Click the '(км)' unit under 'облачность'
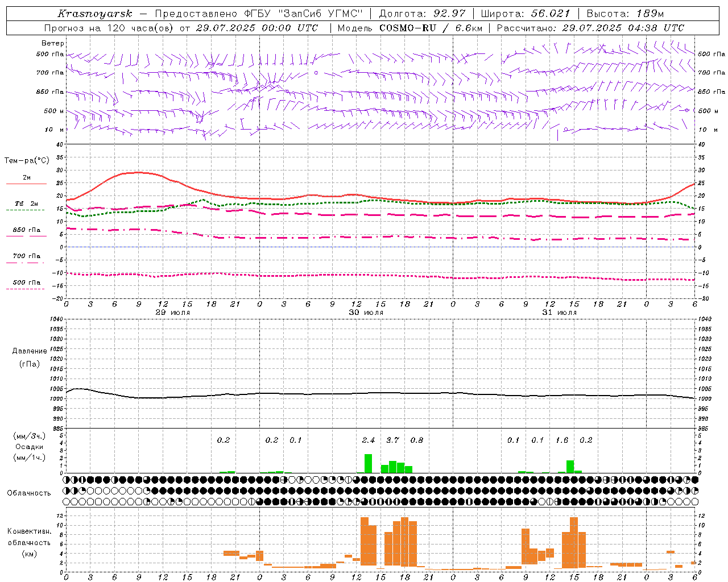 pyautogui.click(x=29, y=554)
